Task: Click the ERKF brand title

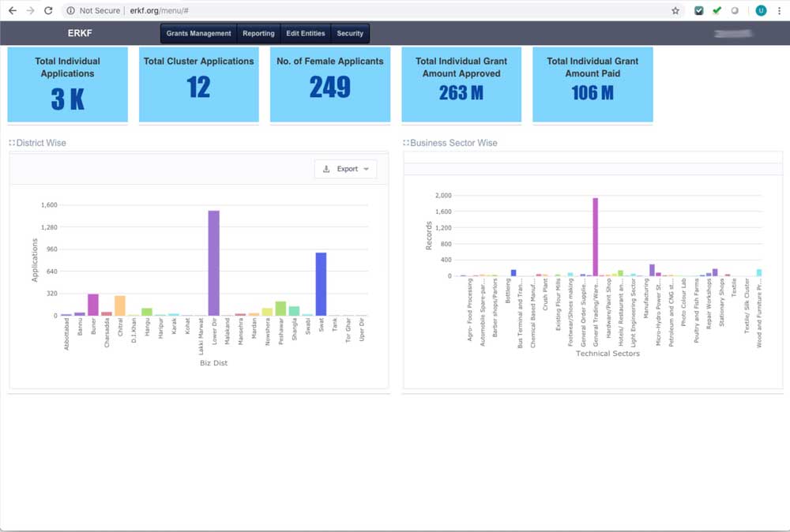Action: pos(80,33)
